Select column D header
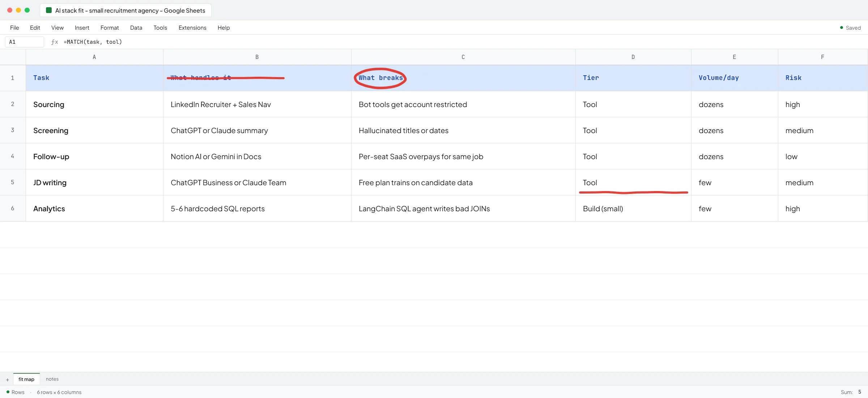 (633, 57)
